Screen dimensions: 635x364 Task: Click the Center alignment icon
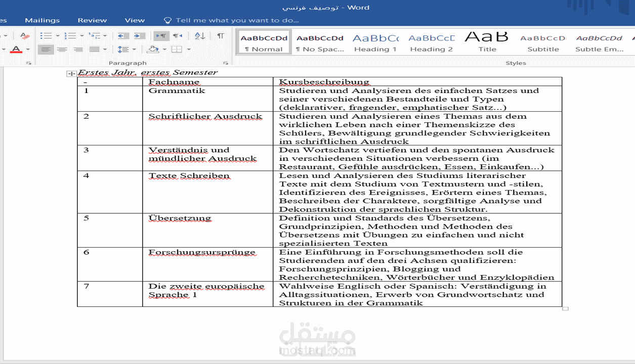pyautogui.click(x=62, y=50)
